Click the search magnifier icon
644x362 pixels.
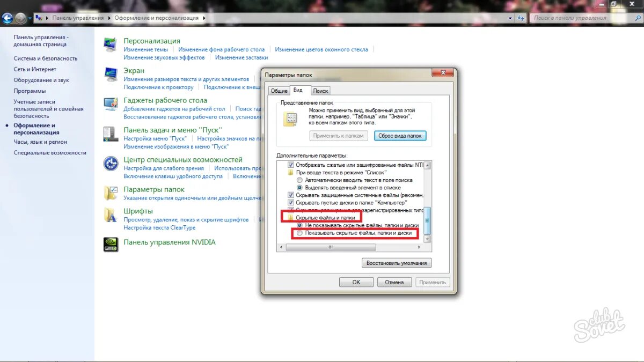coord(636,18)
